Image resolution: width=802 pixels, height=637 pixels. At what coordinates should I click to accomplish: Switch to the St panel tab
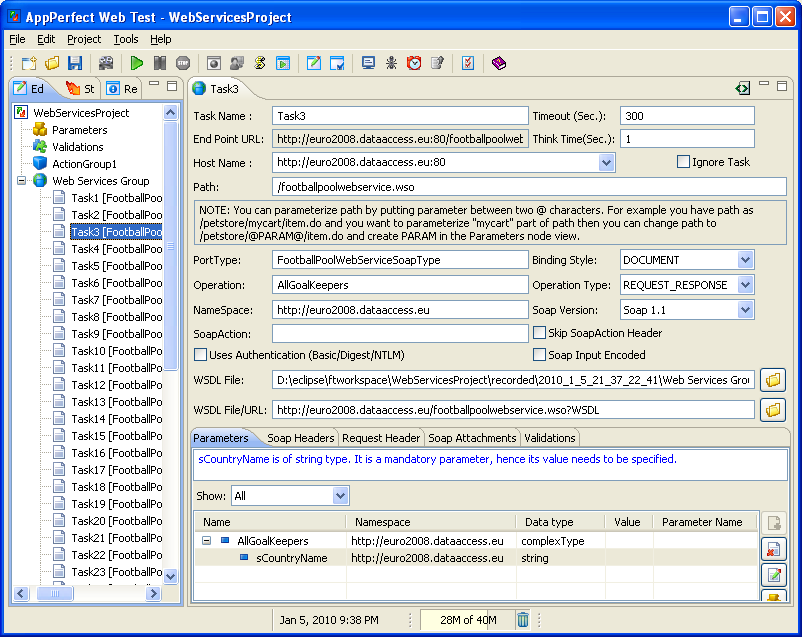click(x=80, y=89)
